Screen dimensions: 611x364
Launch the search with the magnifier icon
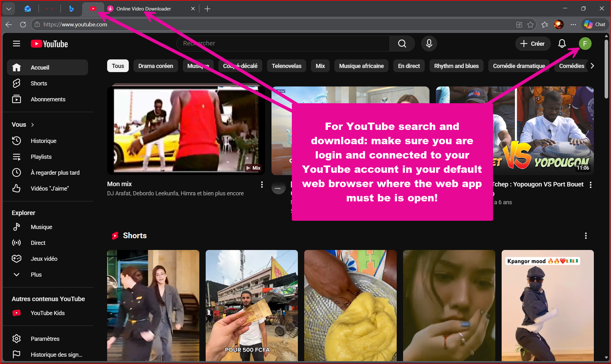pyautogui.click(x=402, y=44)
